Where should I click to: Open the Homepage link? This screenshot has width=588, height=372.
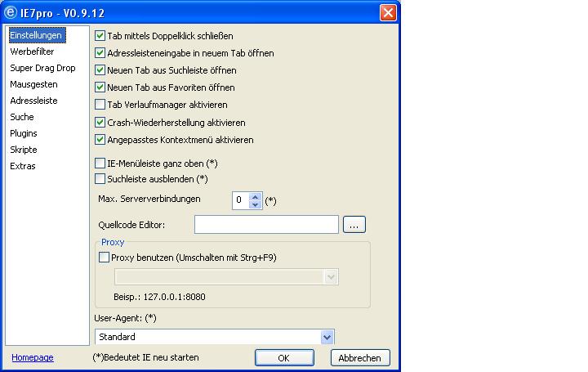[x=33, y=358]
